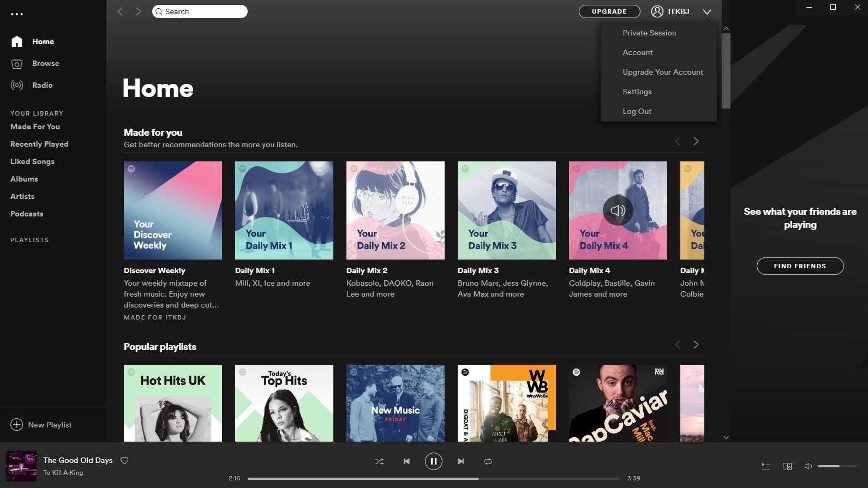The width and height of the screenshot is (868, 488).
Task: Skip to the previous track
Action: pyautogui.click(x=406, y=461)
